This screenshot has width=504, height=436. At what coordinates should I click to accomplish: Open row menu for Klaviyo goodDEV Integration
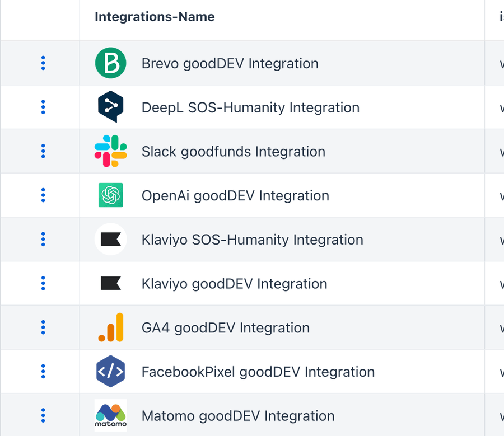[43, 283]
